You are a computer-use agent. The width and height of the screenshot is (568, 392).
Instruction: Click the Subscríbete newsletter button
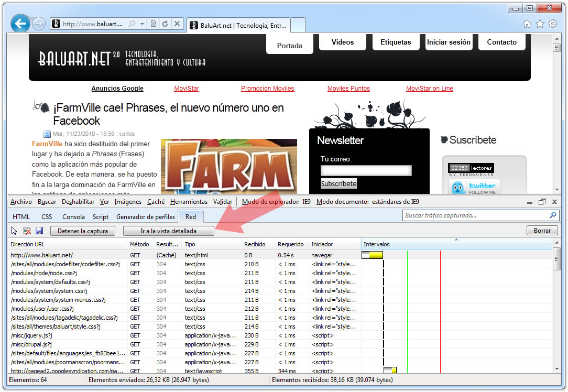point(338,183)
